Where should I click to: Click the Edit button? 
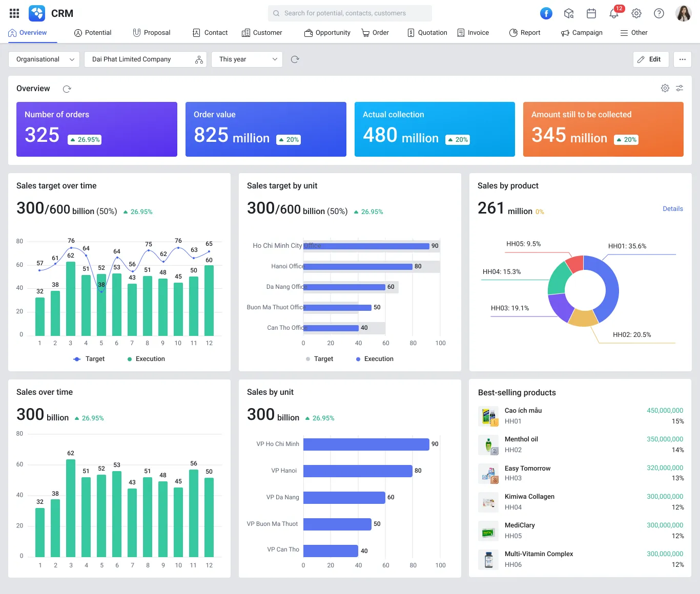click(650, 59)
